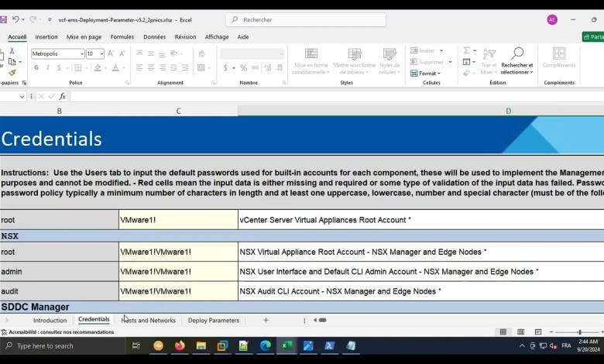Switch to the Introduction sheet tab
Image resolution: width=604 pixels, height=364 pixels.
(50, 320)
